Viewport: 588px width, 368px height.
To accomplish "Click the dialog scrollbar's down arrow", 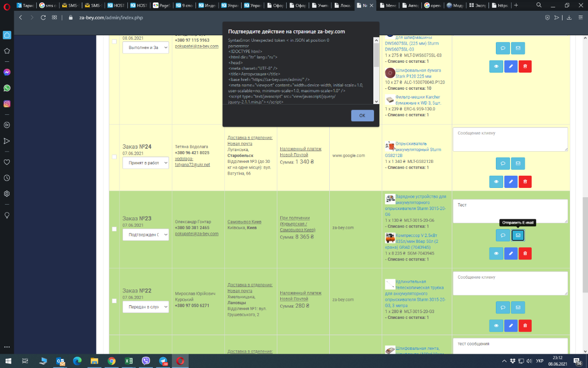I will pyautogui.click(x=376, y=102).
